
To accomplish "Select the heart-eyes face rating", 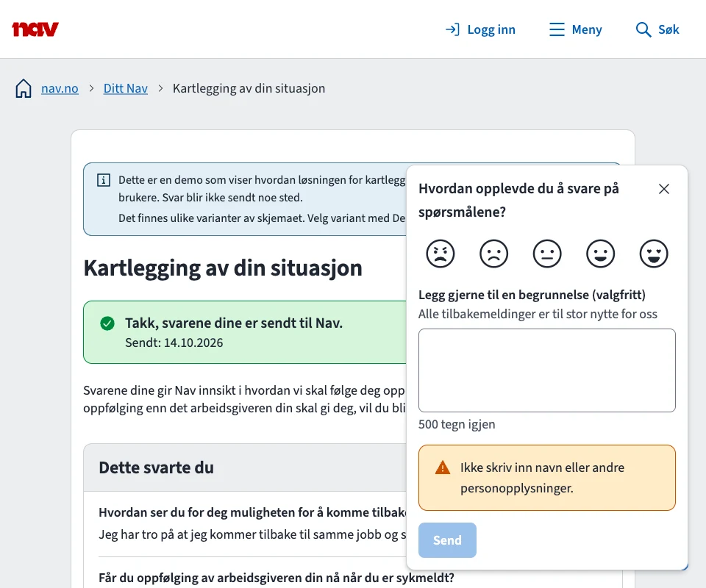I will [x=654, y=254].
